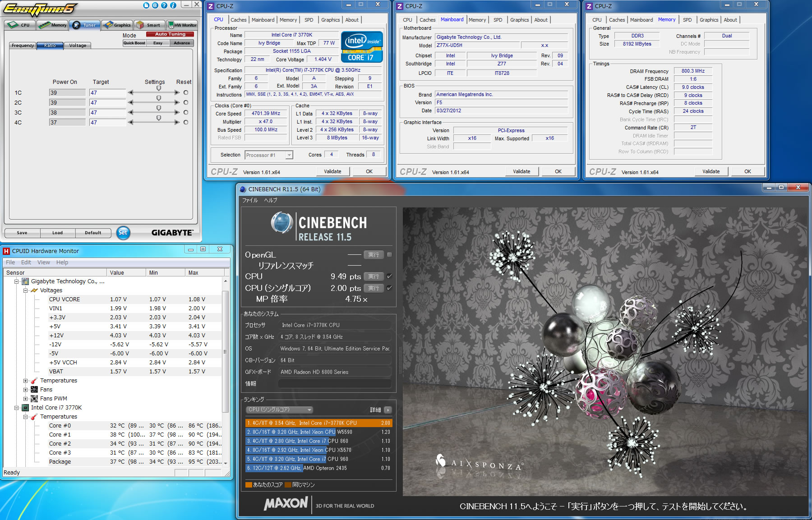The image size is (812, 520).
Task: Click the Fans PWM icon in Hardware Monitor
Action: click(x=34, y=399)
